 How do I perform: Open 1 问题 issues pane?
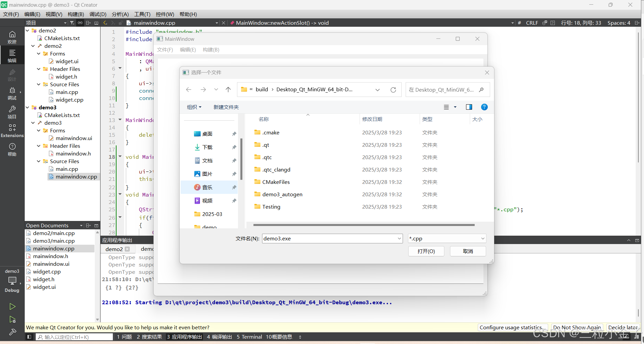pos(125,337)
